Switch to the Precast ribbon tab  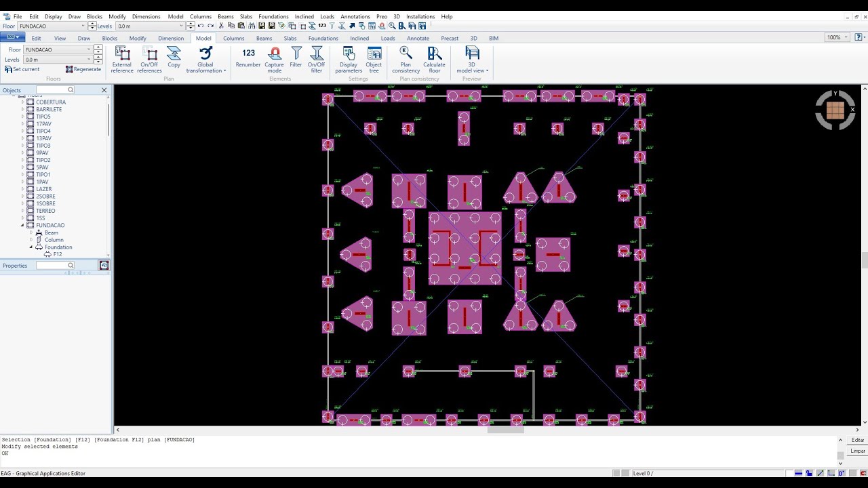450,38
